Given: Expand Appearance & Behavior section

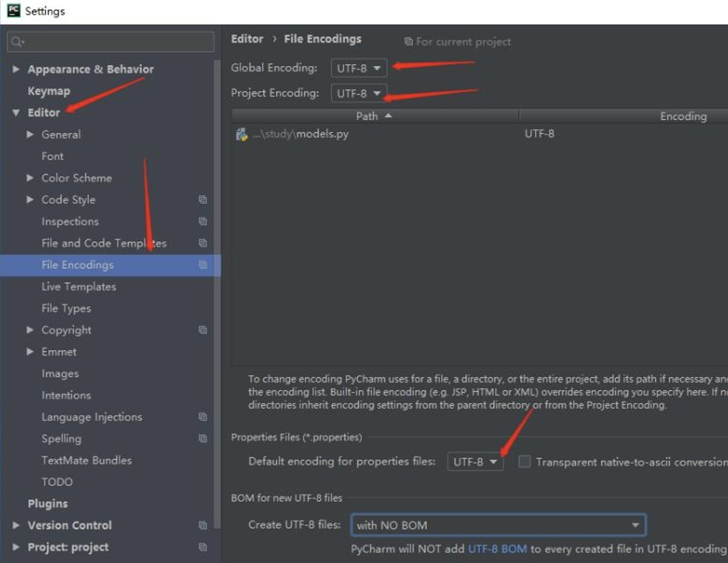Looking at the screenshot, I should (16, 69).
